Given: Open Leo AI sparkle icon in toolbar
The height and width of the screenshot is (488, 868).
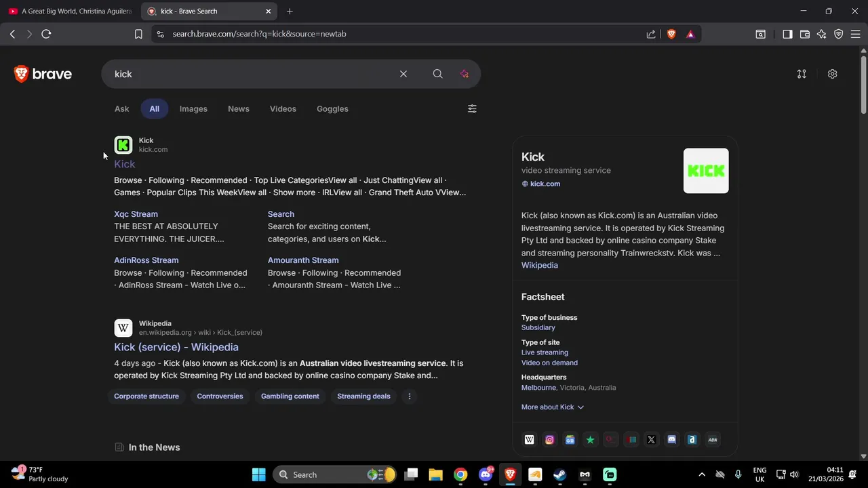Looking at the screenshot, I should pyautogui.click(x=822, y=34).
